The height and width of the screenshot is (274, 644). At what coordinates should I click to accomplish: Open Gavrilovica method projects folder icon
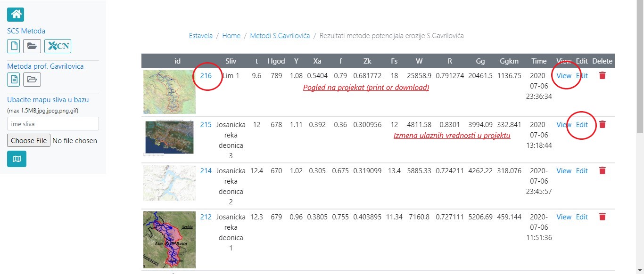32,80
